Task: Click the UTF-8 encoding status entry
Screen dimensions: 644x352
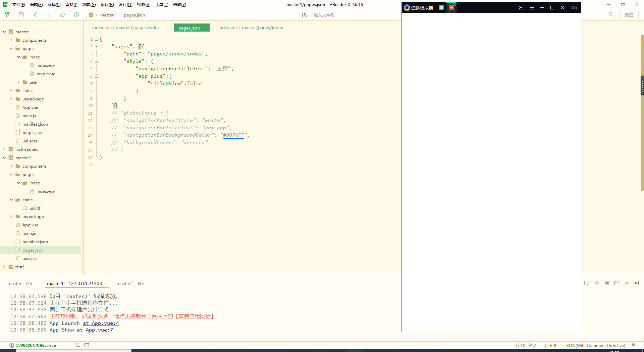Action: pos(550,345)
